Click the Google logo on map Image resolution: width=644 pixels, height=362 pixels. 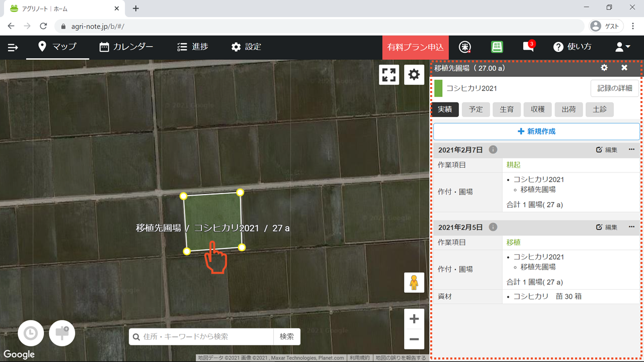click(x=19, y=354)
